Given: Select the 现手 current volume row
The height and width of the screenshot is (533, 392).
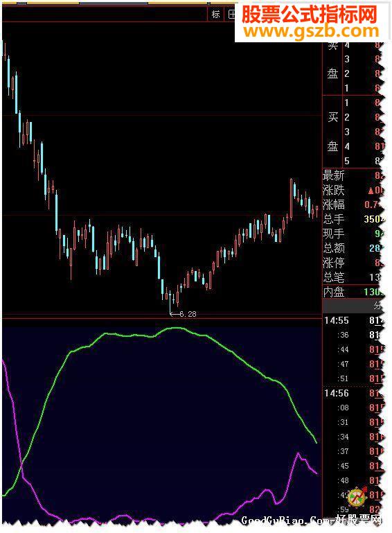Looking at the screenshot, I should click(353, 234).
